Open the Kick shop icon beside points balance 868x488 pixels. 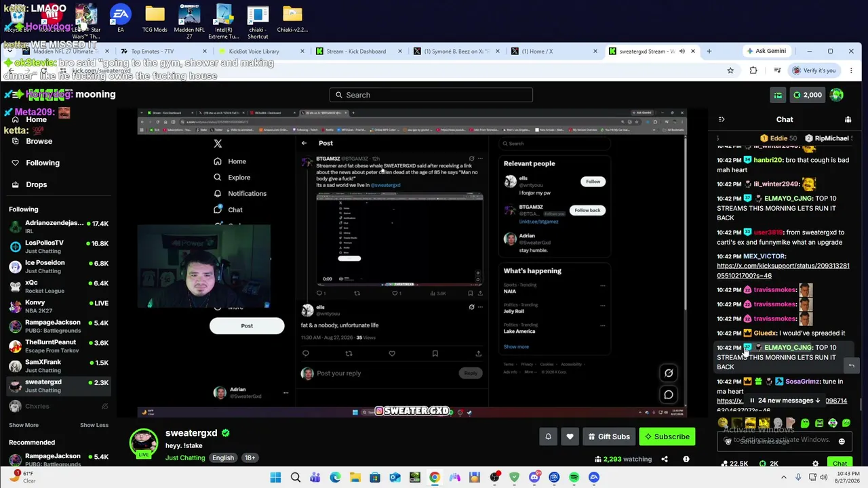click(778, 95)
